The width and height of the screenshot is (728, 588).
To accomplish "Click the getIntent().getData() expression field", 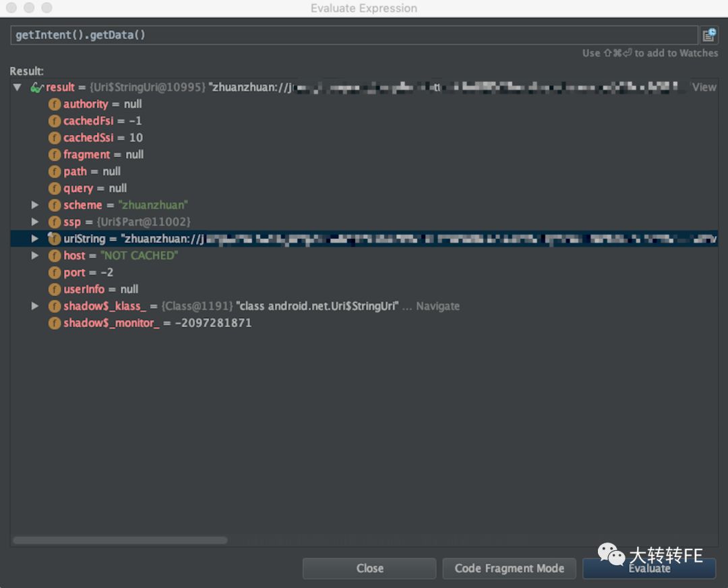I will [x=355, y=35].
